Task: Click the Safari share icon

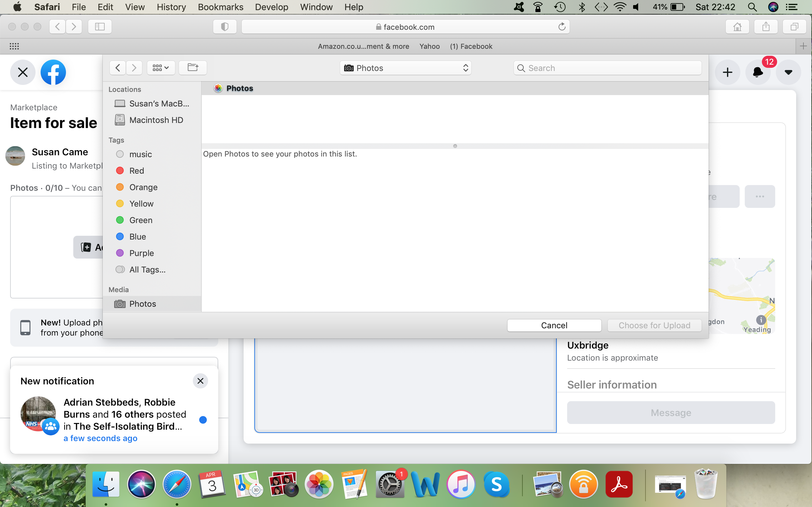Action: (766, 27)
